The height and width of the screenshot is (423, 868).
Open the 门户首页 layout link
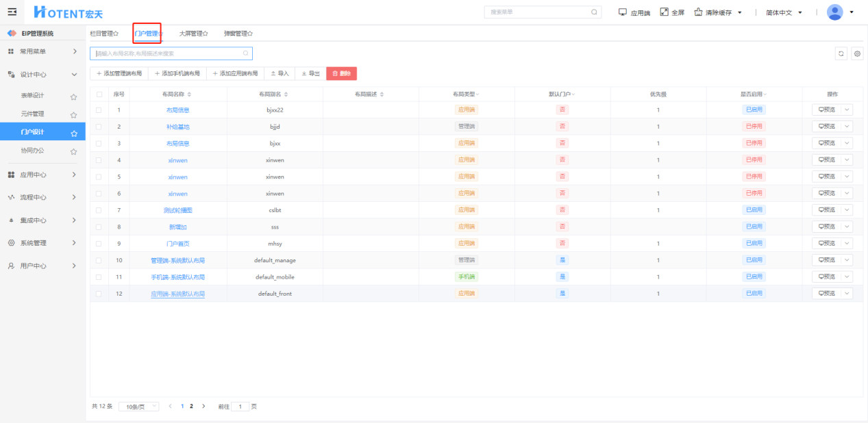[177, 244]
